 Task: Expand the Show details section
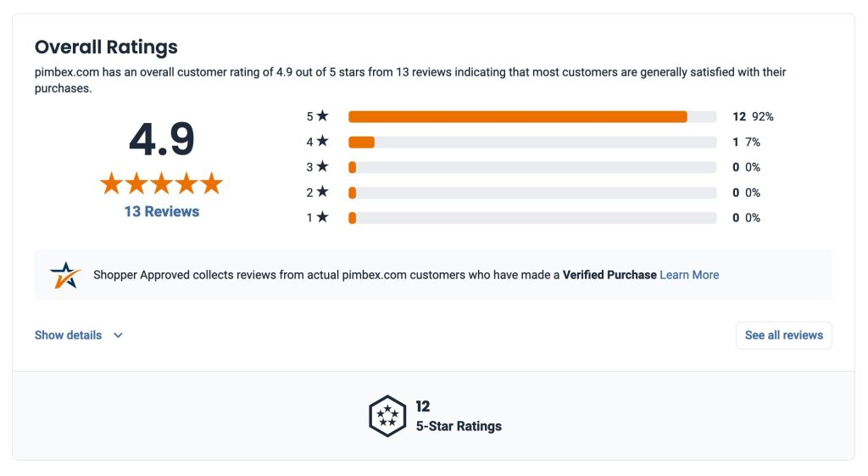[x=69, y=335]
